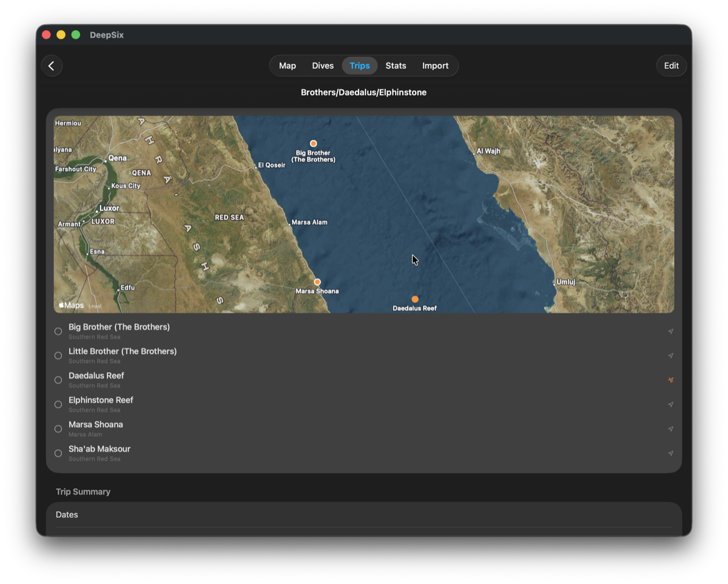728x584 pixels.
Task: Locate Big Brother via its arrow icon
Action: click(670, 332)
